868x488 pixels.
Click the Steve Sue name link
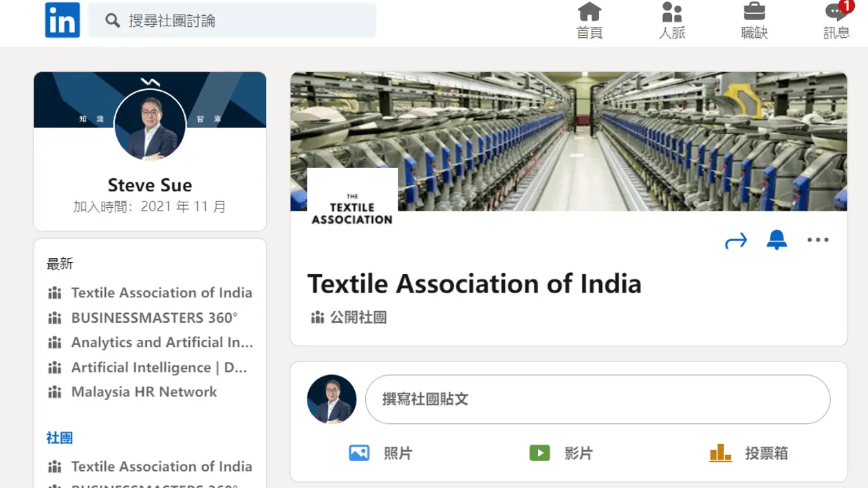pyautogui.click(x=150, y=185)
